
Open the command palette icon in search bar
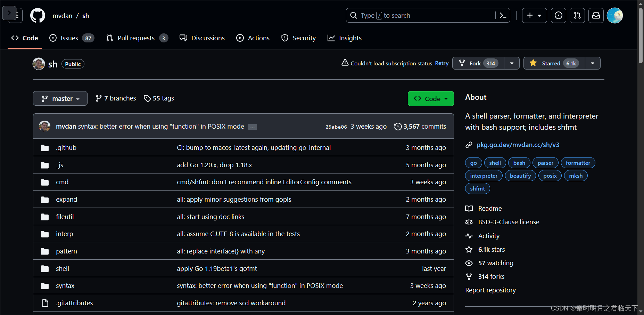503,15
